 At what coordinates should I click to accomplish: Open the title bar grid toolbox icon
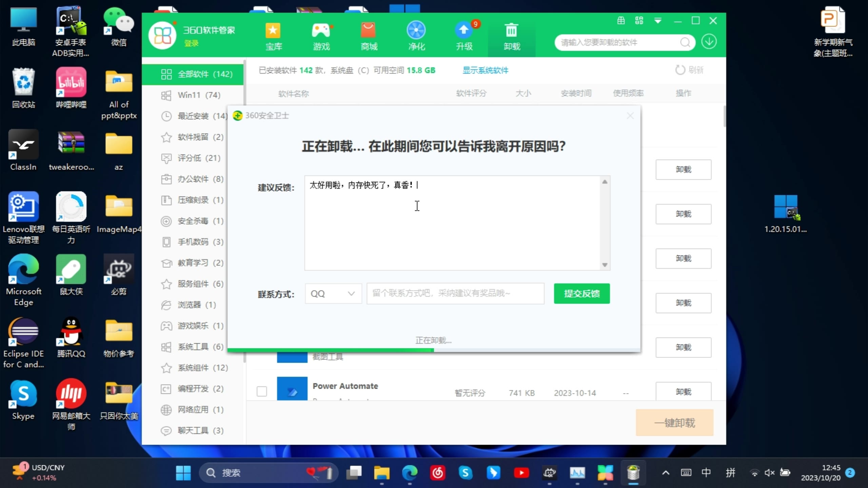point(621,21)
